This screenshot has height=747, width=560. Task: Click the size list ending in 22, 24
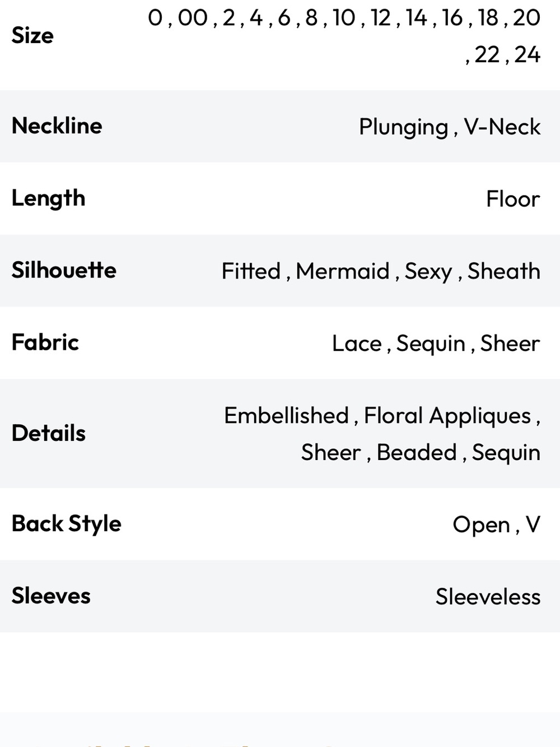click(x=344, y=36)
